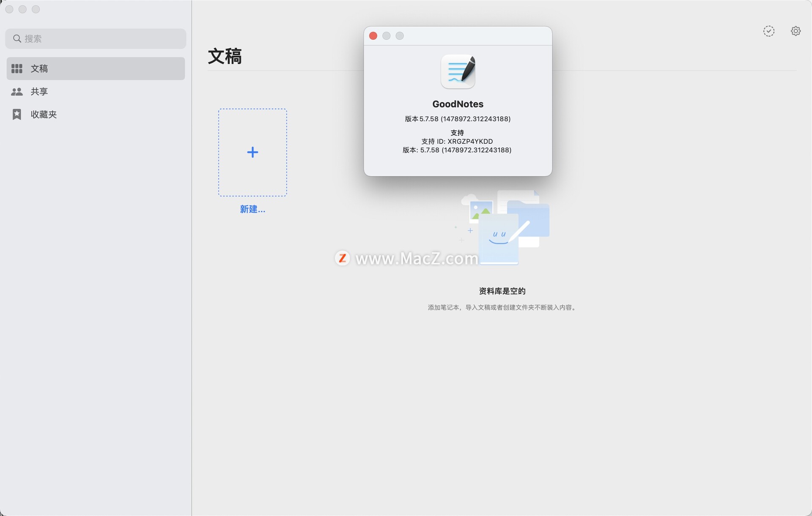The height and width of the screenshot is (516, 812).
Task: Click the GoodNotes app icon in About window
Action: [x=458, y=72]
